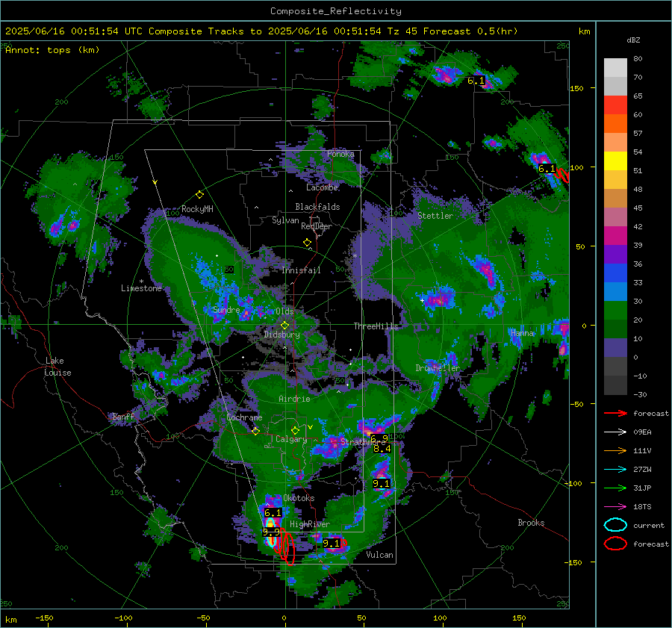Screen dimensions: 672x628
Task: Click the Hanna city label
Action: [523, 332]
